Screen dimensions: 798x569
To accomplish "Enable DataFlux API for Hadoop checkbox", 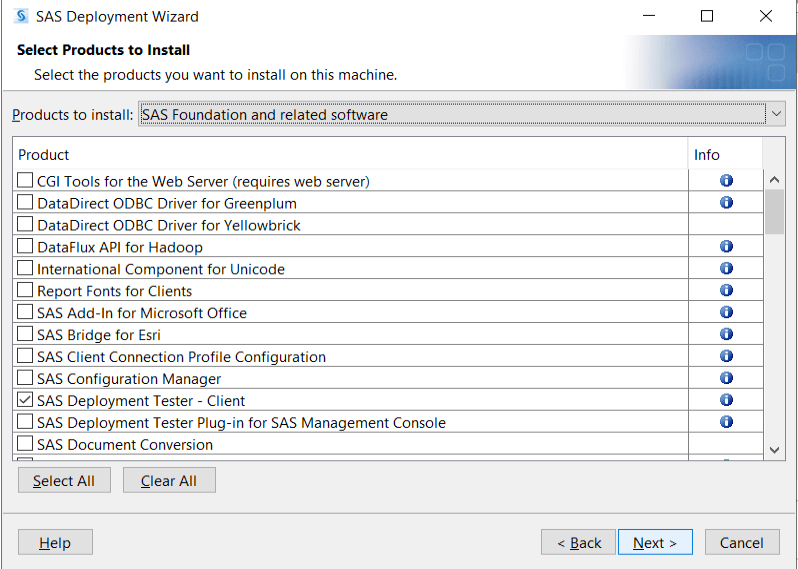I will [x=25, y=246].
